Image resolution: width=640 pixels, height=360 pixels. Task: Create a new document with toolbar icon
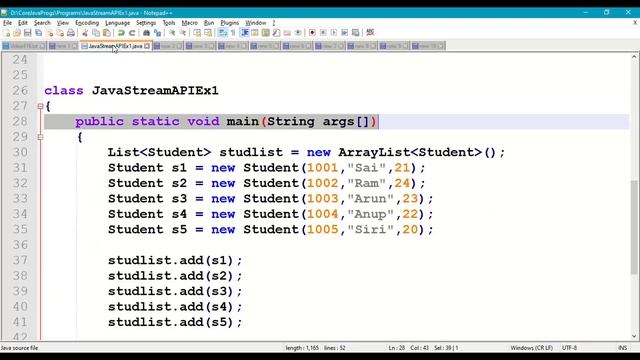point(6,33)
